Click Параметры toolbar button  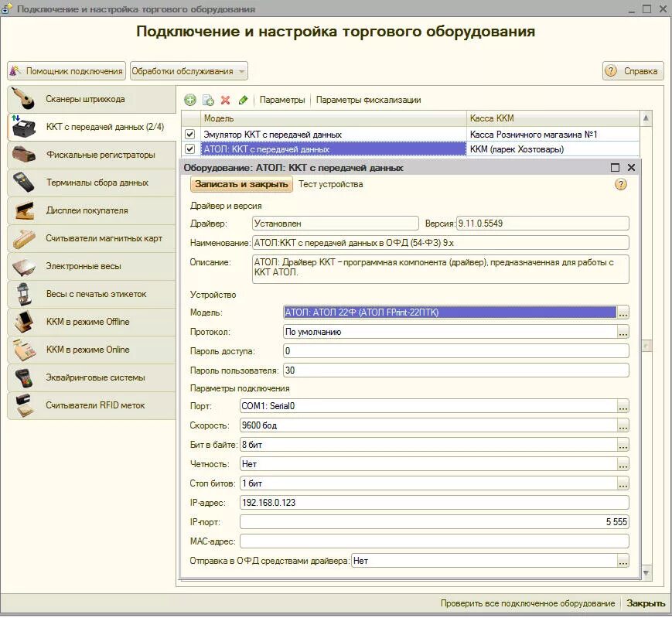tap(282, 100)
